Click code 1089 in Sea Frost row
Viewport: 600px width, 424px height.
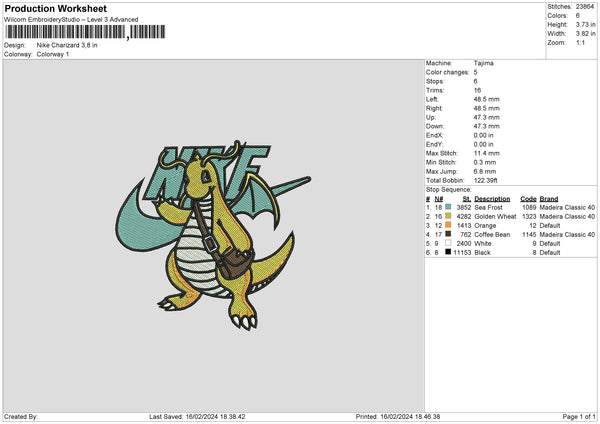pos(529,207)
